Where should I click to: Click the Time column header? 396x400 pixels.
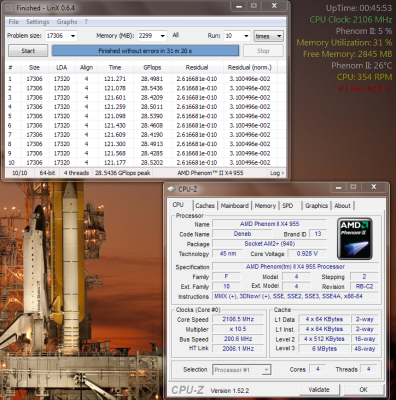tap(115, 67)
